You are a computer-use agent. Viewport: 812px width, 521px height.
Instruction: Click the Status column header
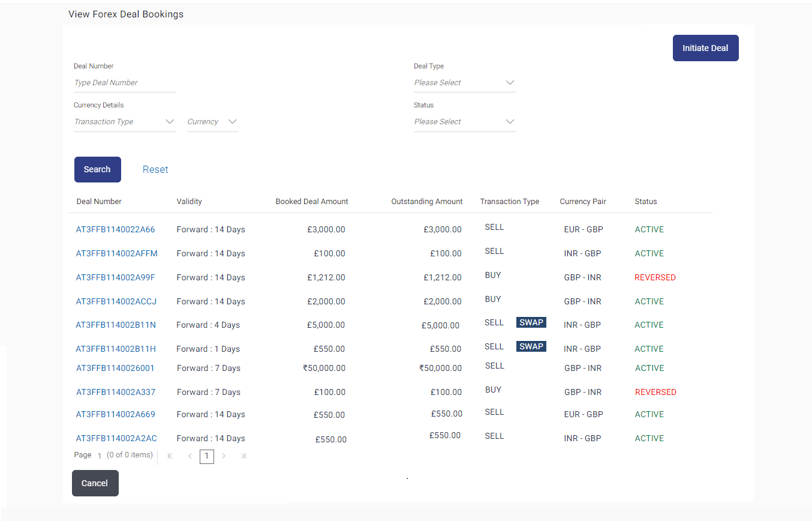(646, 202)
